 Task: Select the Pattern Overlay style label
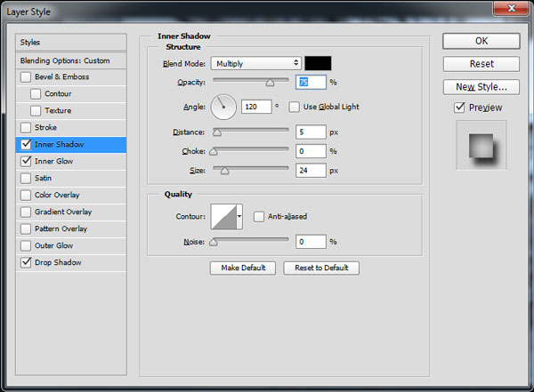click(61, 228)
